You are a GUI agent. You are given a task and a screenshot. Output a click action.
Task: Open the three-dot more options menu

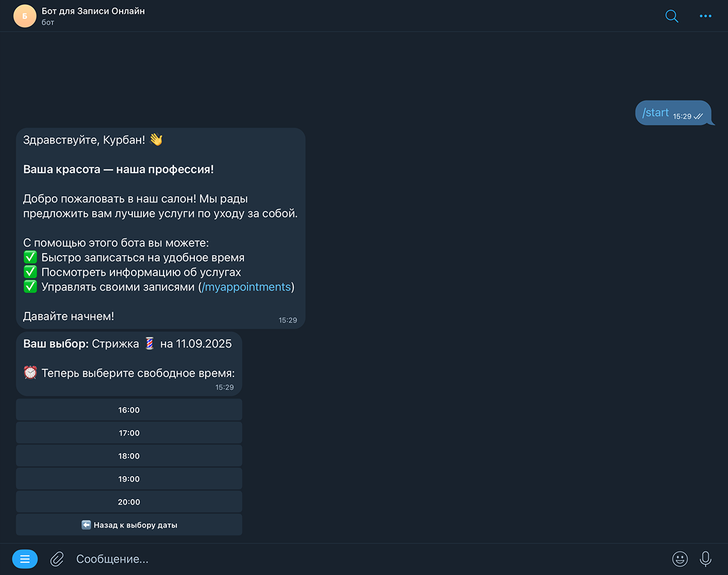click(706, 16)
